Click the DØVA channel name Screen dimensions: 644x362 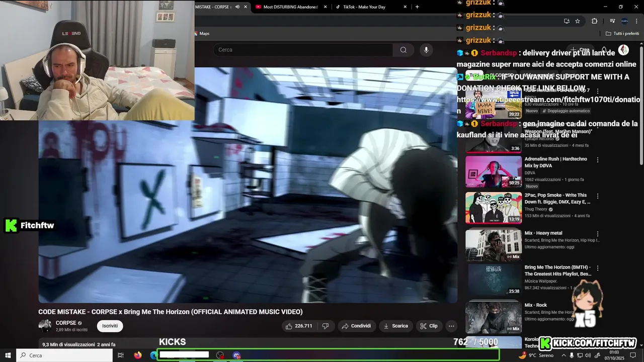pos(530,172)
